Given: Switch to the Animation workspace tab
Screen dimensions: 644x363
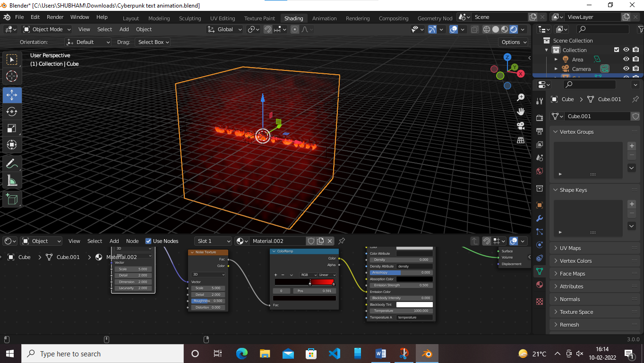Looking at the screenshot, I should tap(324, 18).
